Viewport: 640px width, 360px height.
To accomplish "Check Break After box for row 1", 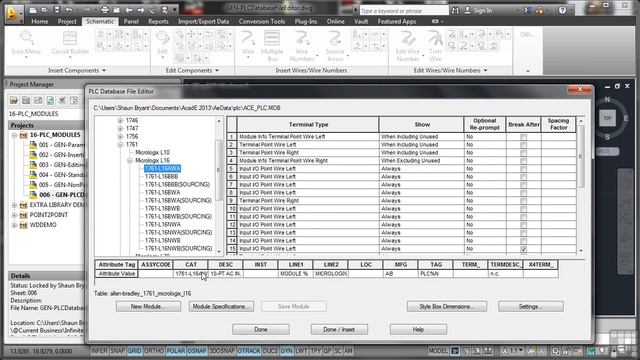I will pos(523,137).
